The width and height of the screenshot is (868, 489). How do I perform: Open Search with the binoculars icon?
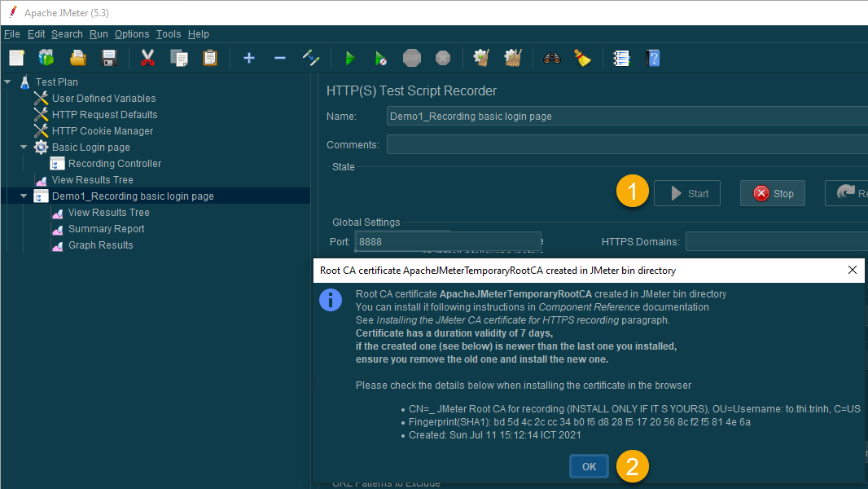tap(552, 58)
